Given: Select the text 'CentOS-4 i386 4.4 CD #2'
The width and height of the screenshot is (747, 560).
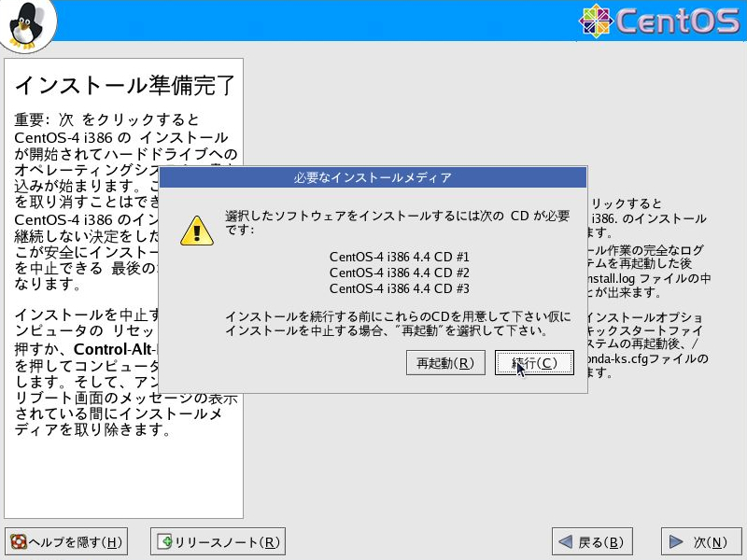Looking at the screenshot, I should pos(400,273).
